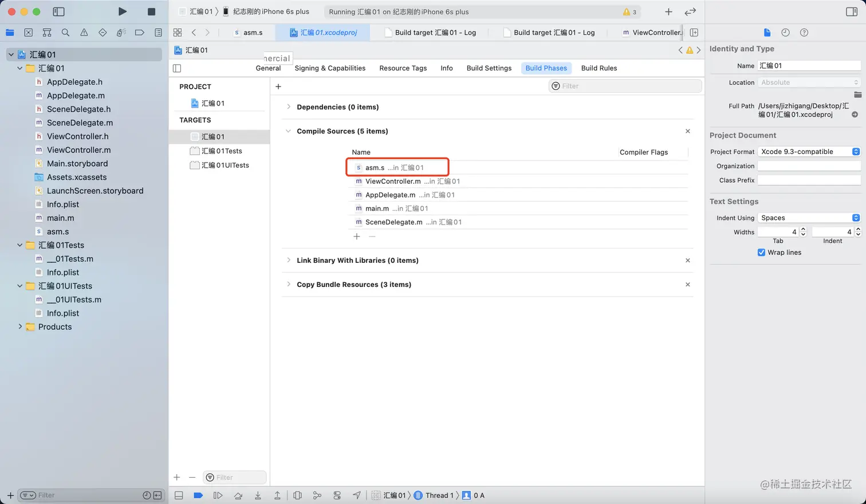Open the Debug Memory Graph
Viewport: 866px width, 504px height.
pos(317,495)
